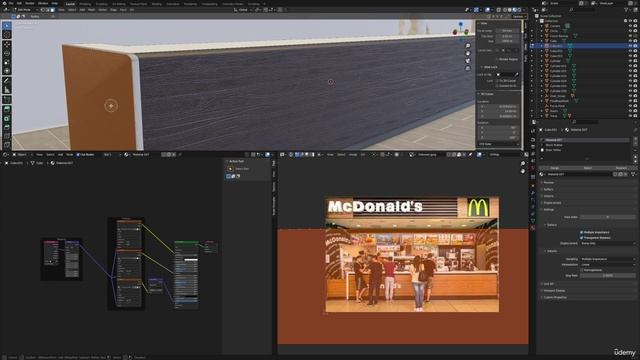Viewport: 640px width, 360px height.
Task: Expand the Custom Properties panel
Action: pos(554,298)
